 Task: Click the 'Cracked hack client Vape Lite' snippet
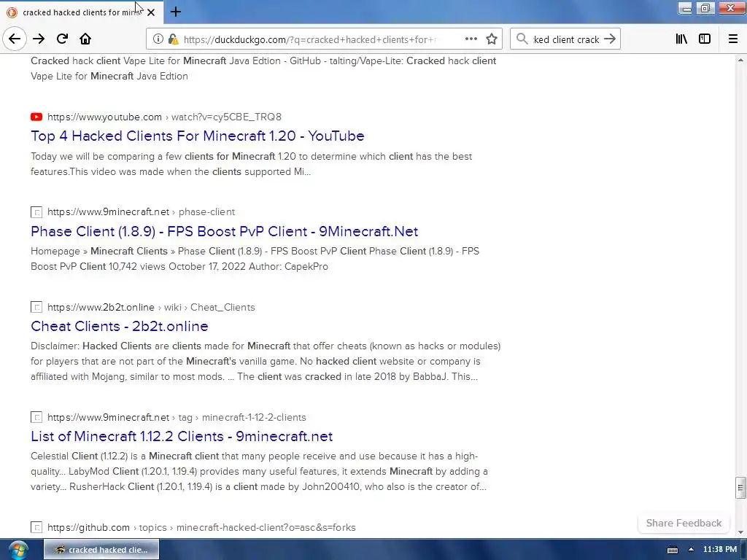(263, 69)
